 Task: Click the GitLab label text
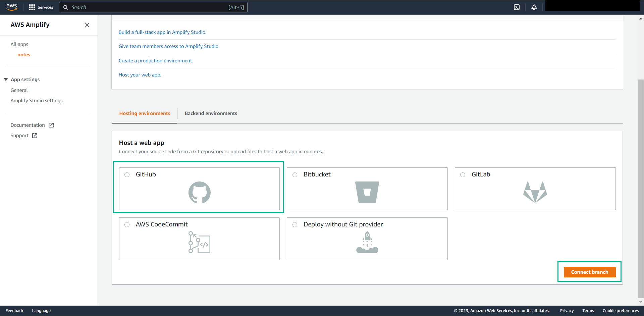point(481,174)
